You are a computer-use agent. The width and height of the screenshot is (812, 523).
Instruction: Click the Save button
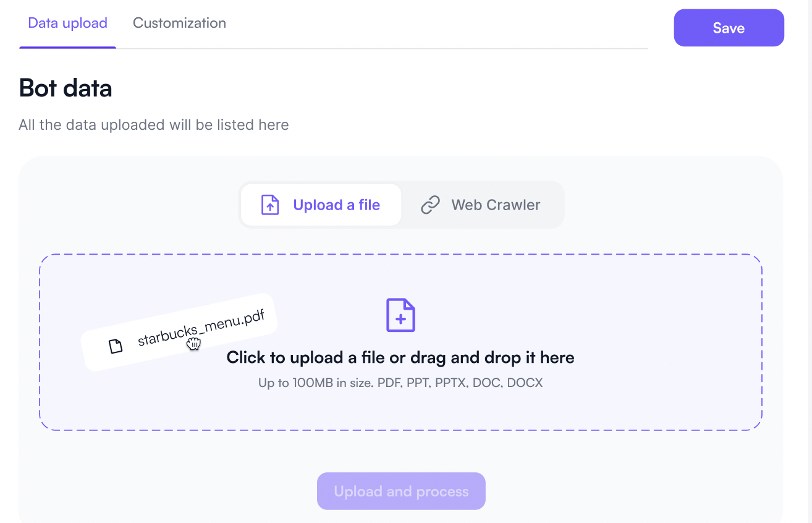click(x=729, y=27)
